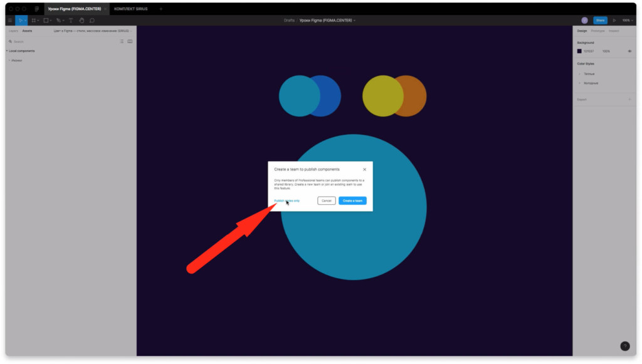
Task: Select the Frame tool
Action: coord(34,20)
